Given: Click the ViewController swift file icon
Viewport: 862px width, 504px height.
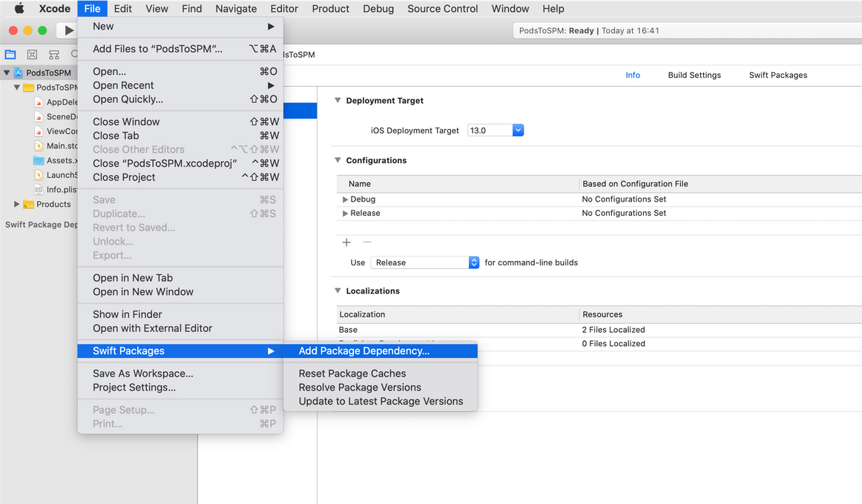Looking at the screenshot, I should [39, 131].
